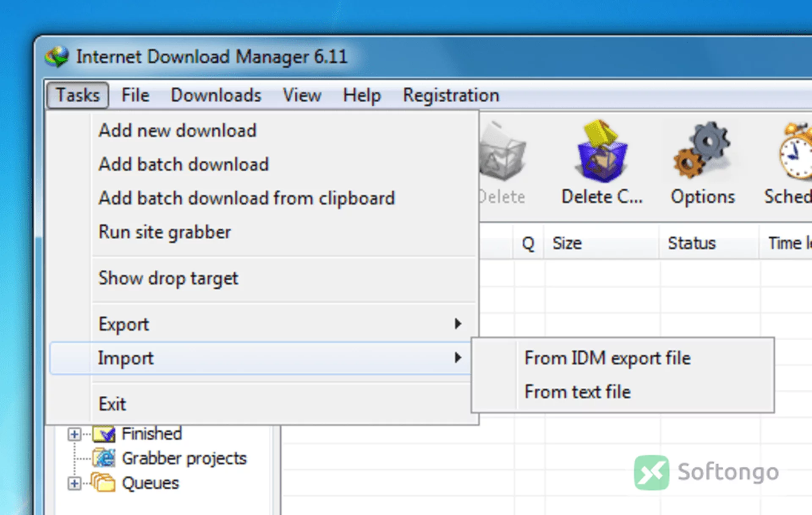812x515 pixels.
Task: Sort by the Time left column header
Action: (x=787, y=243)
